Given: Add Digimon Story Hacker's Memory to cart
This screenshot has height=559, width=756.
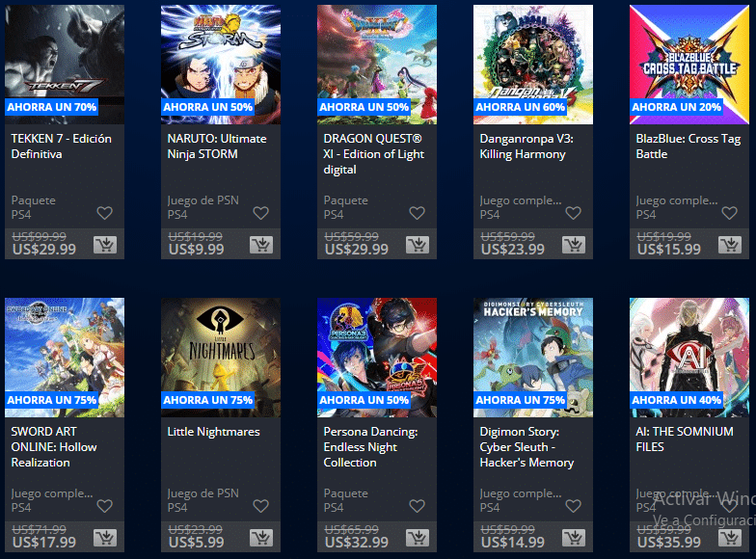Looking at the screenshot, I should [x=574, y=538].
